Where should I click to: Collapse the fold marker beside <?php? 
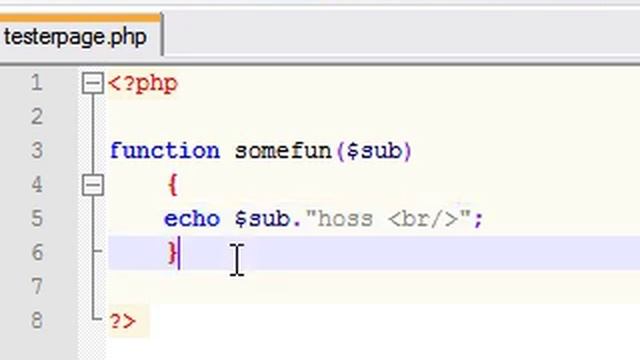tap(93, 83)
